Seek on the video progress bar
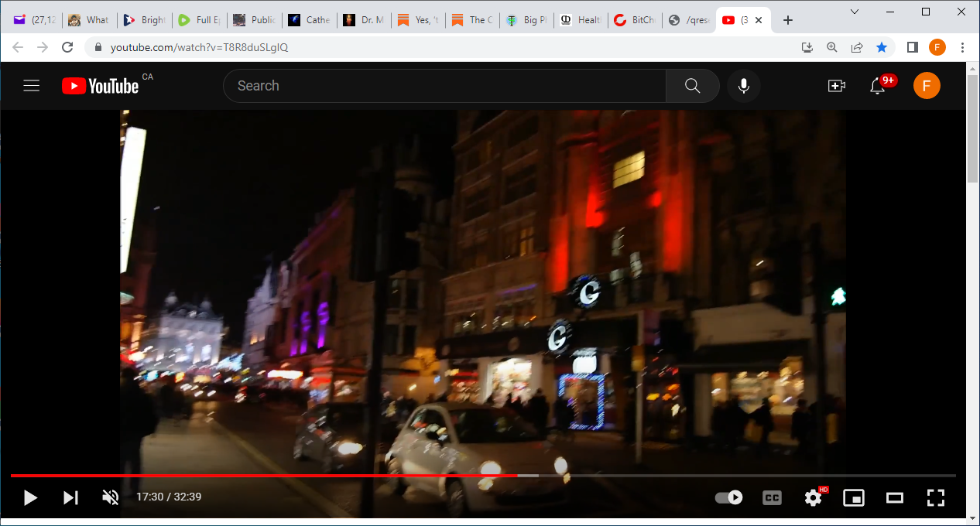 pos(483,476)
